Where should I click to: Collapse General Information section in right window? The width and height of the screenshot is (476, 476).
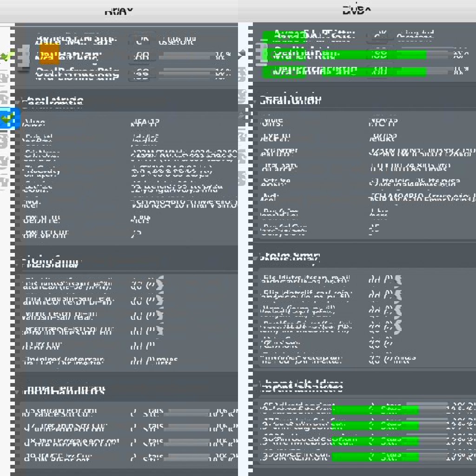pos(256,100)
